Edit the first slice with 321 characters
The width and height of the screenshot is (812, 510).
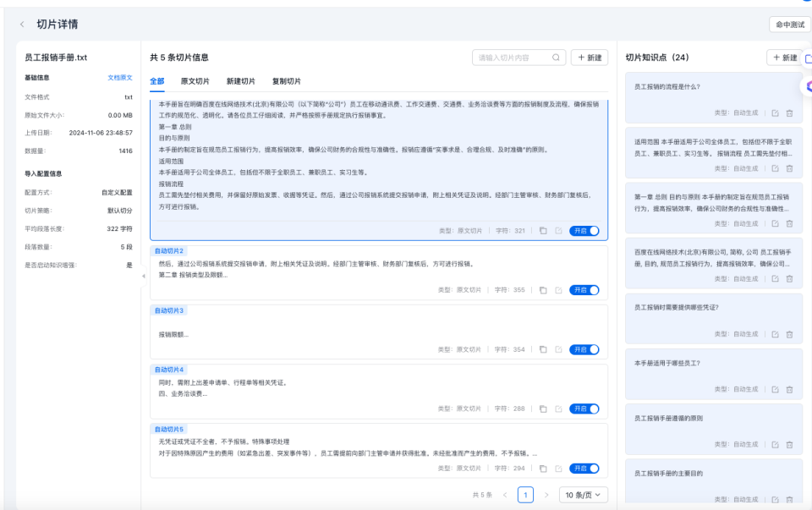point(558,231)
